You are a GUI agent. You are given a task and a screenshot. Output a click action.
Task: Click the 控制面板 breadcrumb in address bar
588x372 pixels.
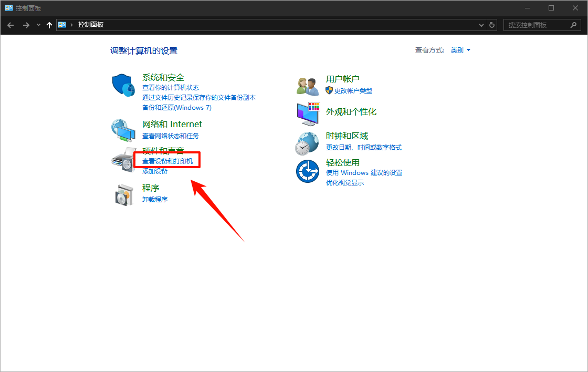91,25
